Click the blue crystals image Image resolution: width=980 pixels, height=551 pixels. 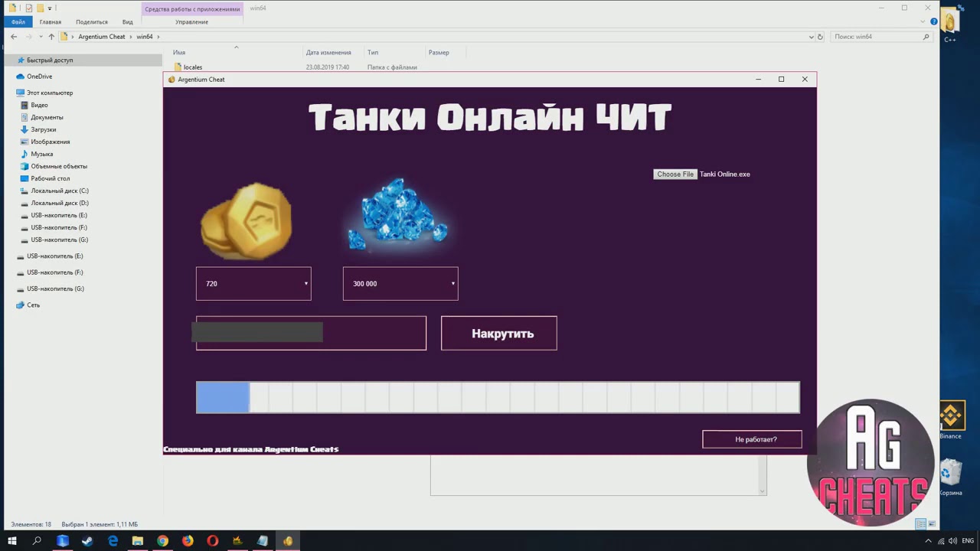point(398,215)
